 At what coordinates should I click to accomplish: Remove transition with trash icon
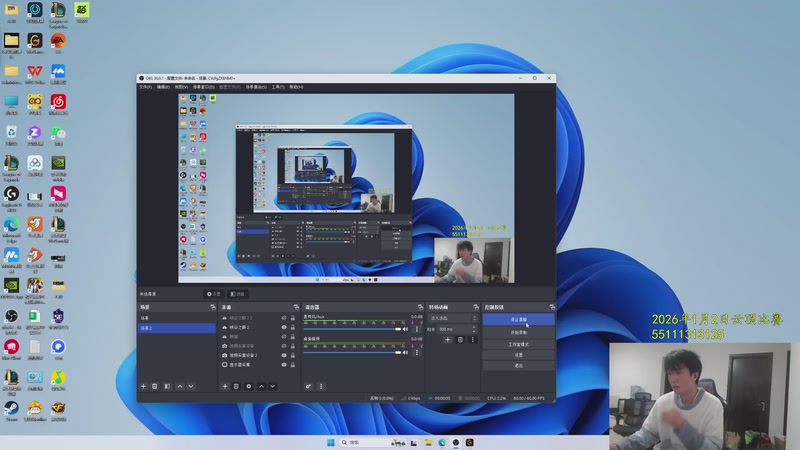coord(460,340)
